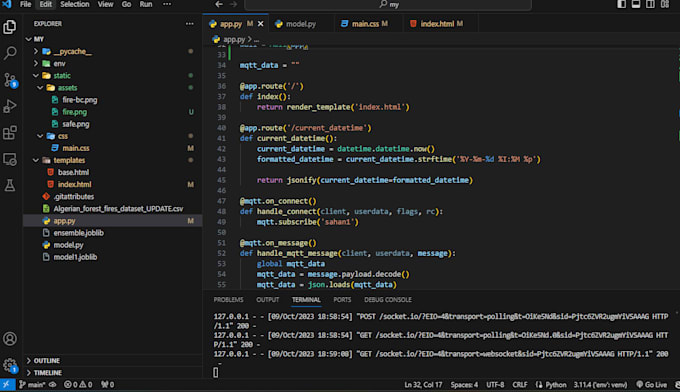Click Go Live in the status bar

[651, 385]
